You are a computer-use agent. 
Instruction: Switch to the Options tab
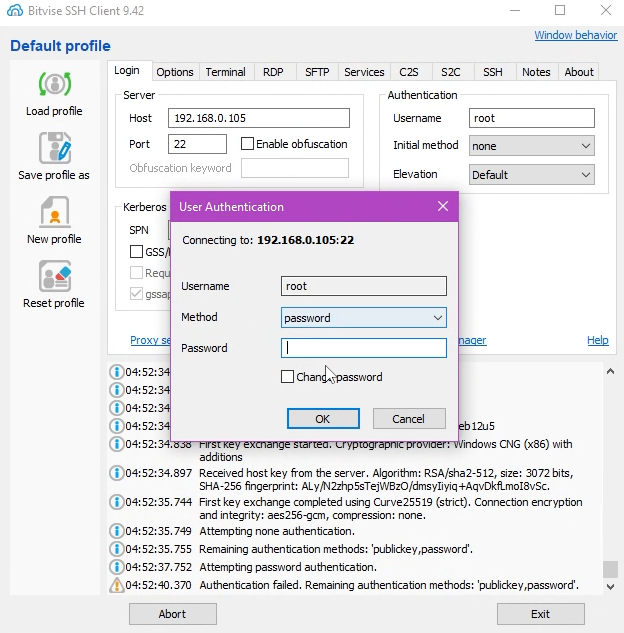[x=175, y=72]
